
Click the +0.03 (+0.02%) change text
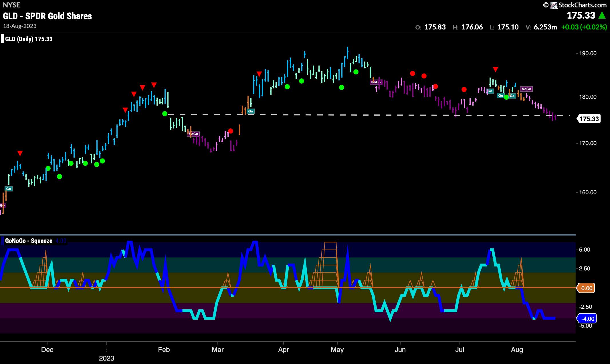[584, 27]
